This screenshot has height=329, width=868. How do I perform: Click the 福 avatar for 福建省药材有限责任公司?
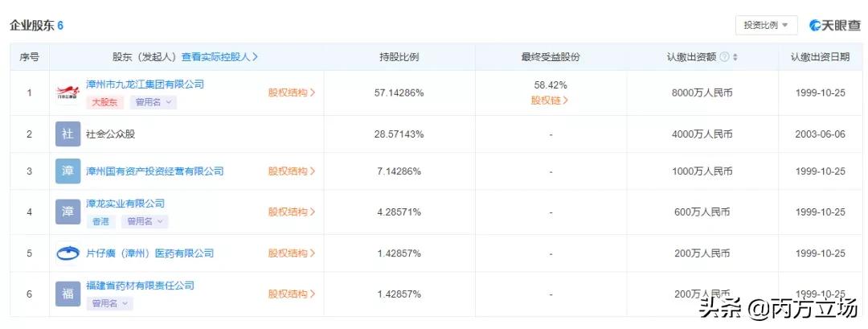point(68,294)
